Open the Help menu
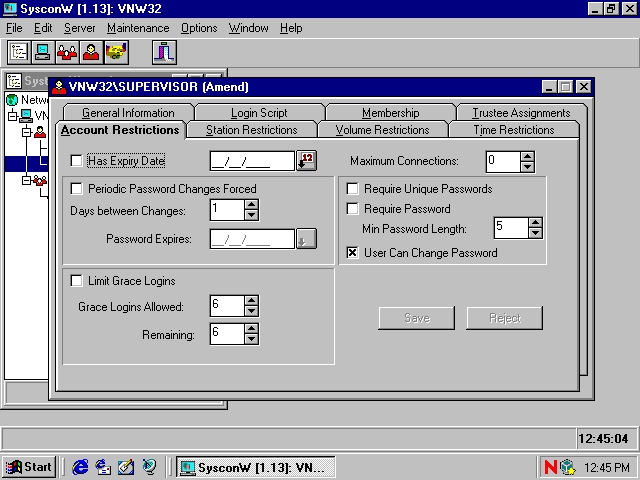Viewport: 640px width, 480px height. [291, 28]
